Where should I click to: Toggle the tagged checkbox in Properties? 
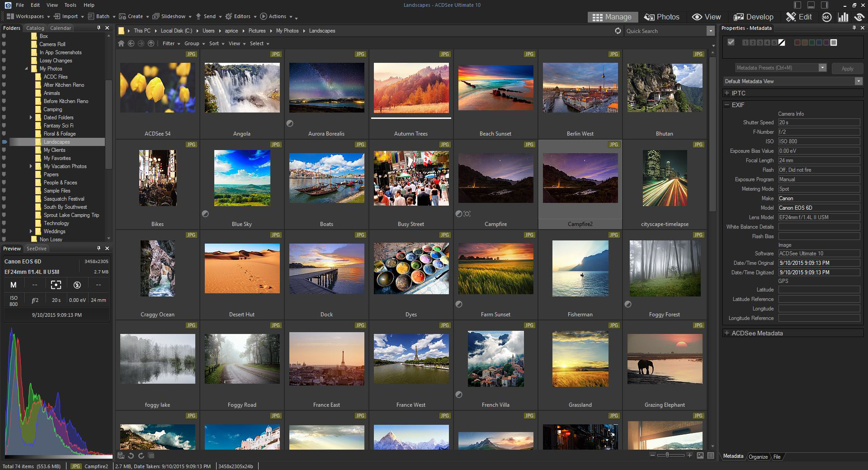pyautogui.click(x=731, y=42)
